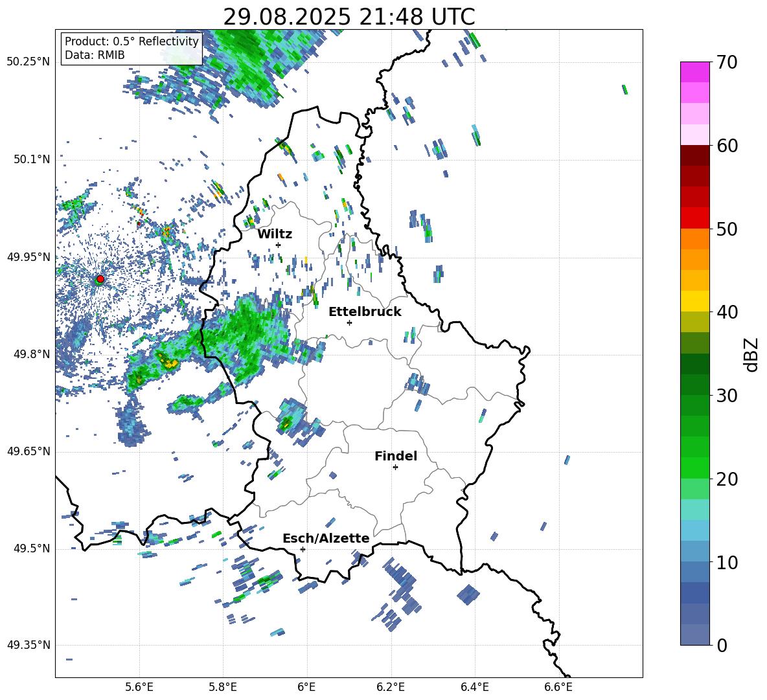Image resolution: width=767 pixels, height=700 pixels.
Task: Click the 30 tick on colorbar
Action: click(727, 395)
